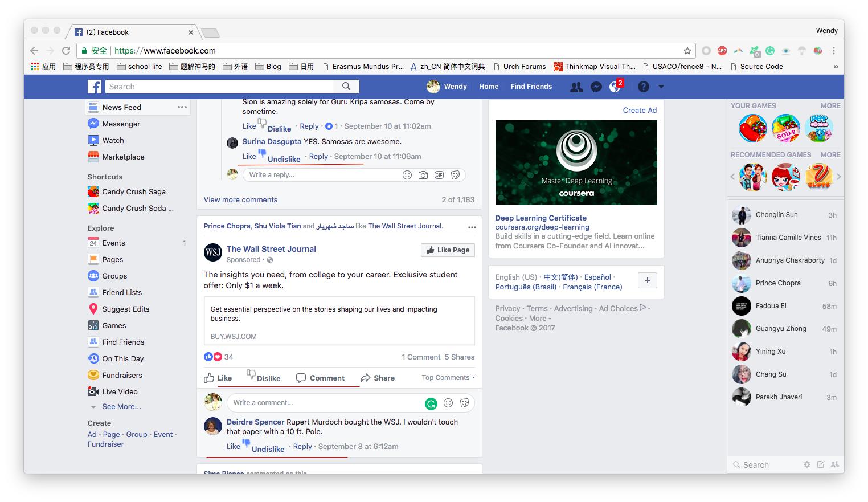Viewport: 868px width, 502px height.
Task: Open the notifications globe with badge 2
Action: (615, 87)
